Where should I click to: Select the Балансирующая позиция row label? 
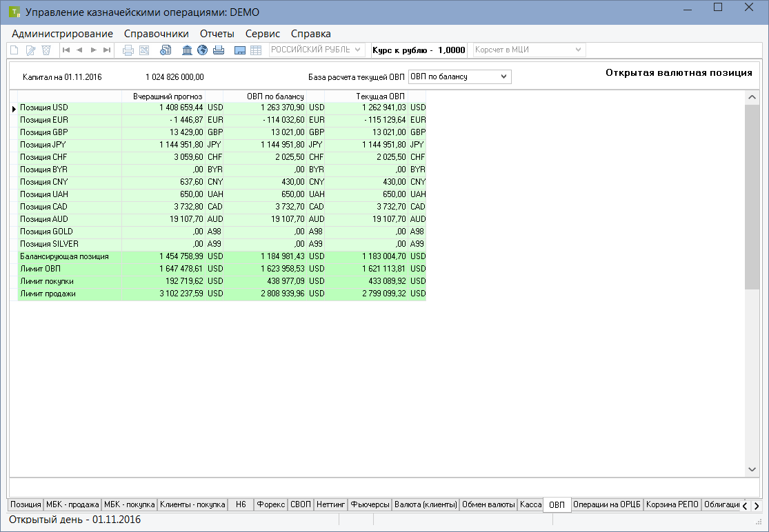click(64, 256)
